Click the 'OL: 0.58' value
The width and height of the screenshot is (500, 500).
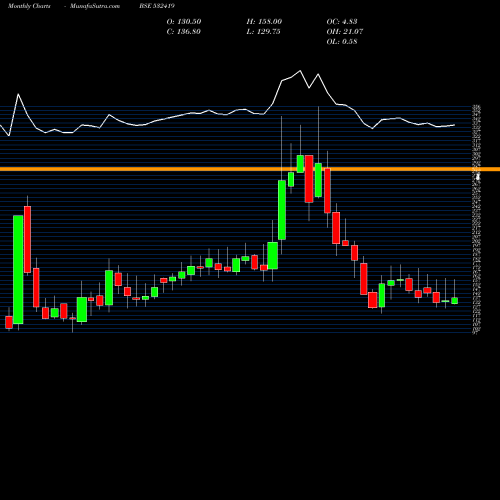pos(342,42)
